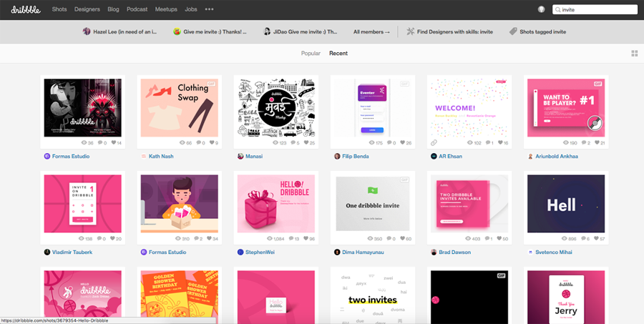Open the Designers menu
Screen dimensions: 644x324
pos(87,9)
